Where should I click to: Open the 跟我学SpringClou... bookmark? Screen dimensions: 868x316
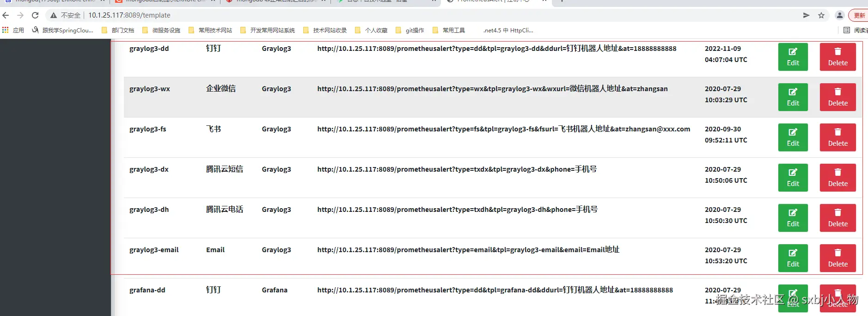[x=63, y=30]
